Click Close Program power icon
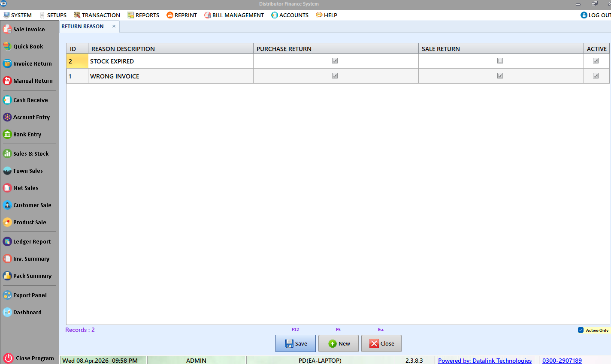This screenshot has width=611, height=364. pos(8,358)
